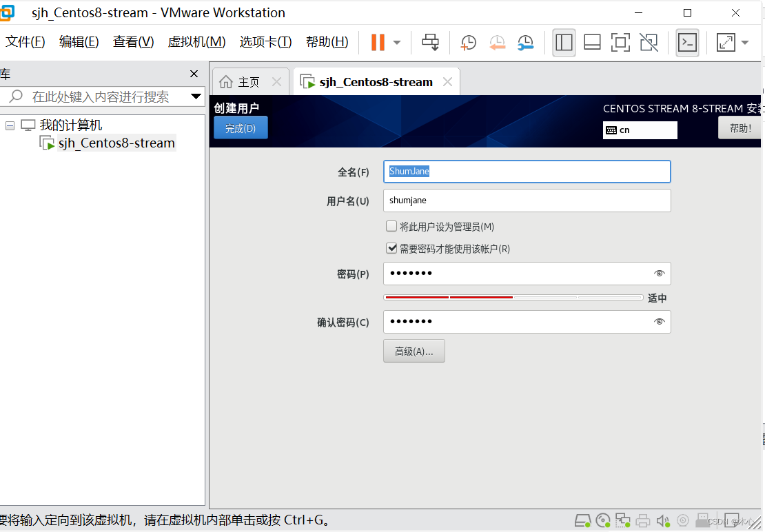Toggle the console view icon
The height and width of the screenshot is (532, 765).
click(687, 43)
